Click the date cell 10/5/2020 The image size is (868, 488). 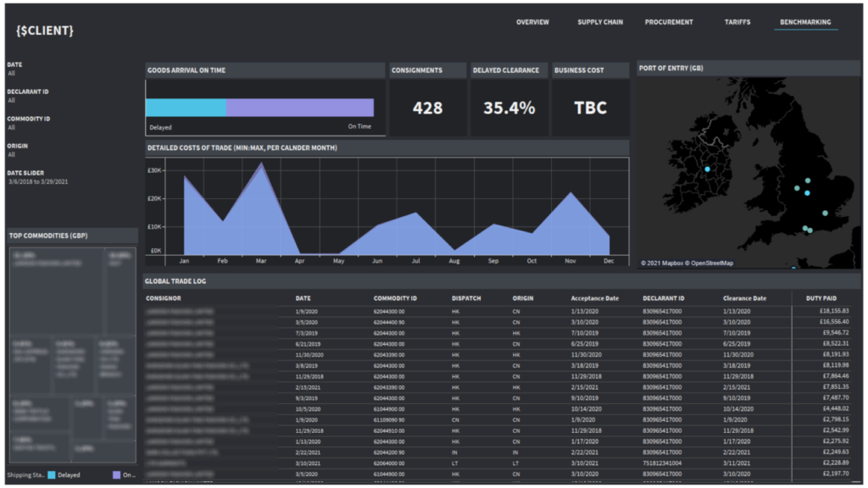[308, 409]
